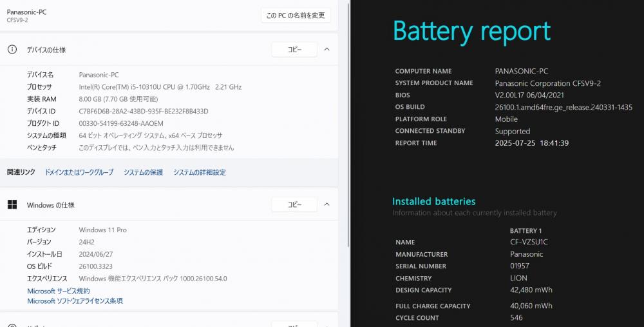Select processor value i5-10310U text
The height and width of the screenshot is (327, 644).
[x=160, y=87]
